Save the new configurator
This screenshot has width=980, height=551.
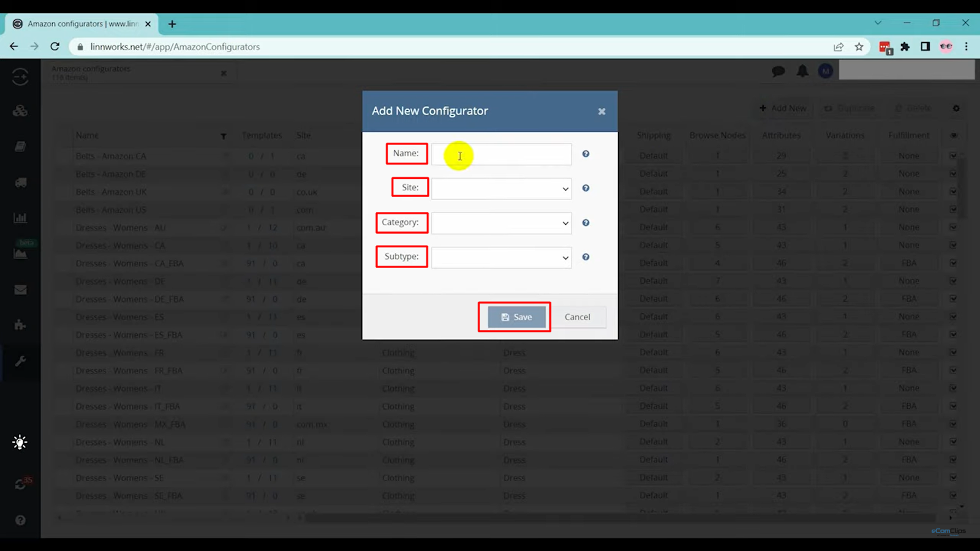click(516, 317)
